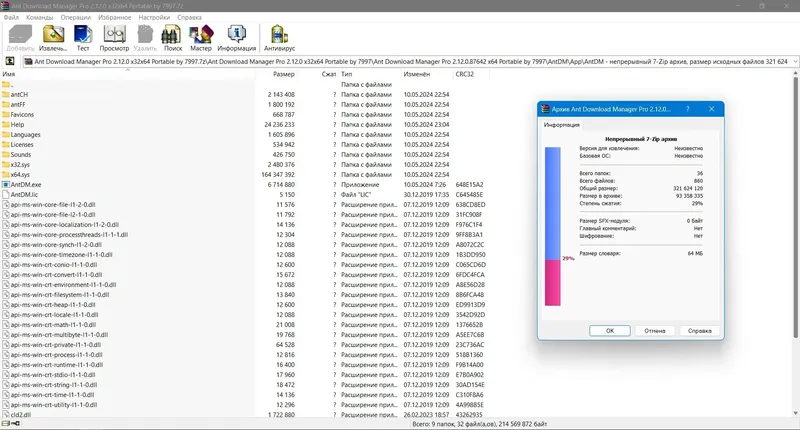Select file api-ms-win-core-timezone-l1-1-0.dll
Screen dimensions: 800x430
tap(62, 255)
